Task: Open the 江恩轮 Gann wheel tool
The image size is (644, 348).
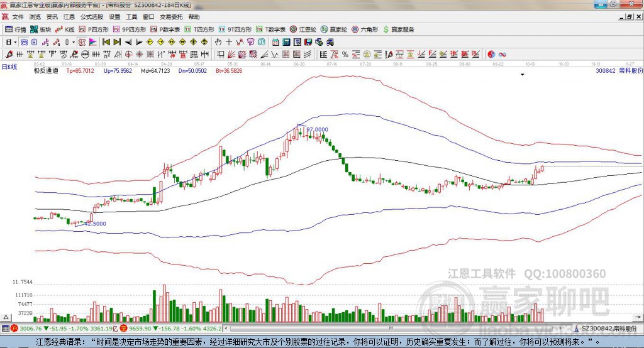Action: 303,30
